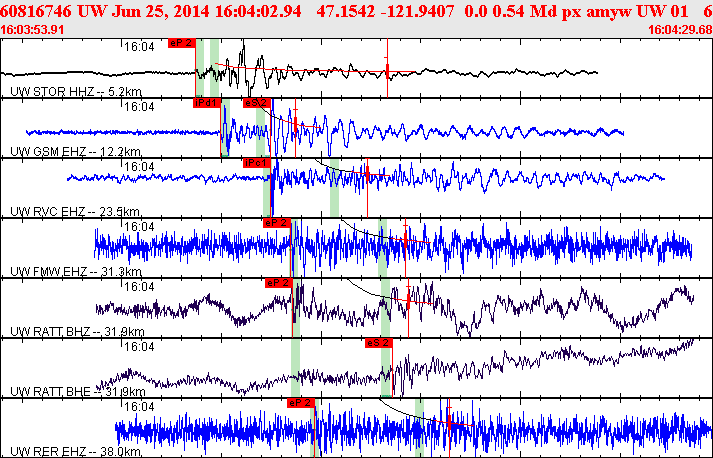
Task: Select the eP 2 pick flag on STOR HHZ
Action: [182, 43]
